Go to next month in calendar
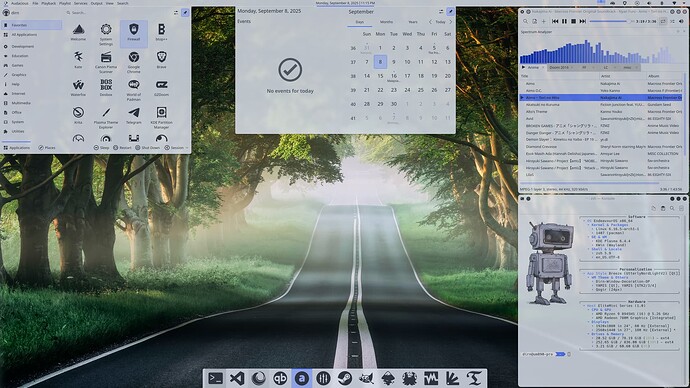The height and width of the screenshot is (388, 690). point(451,22)
